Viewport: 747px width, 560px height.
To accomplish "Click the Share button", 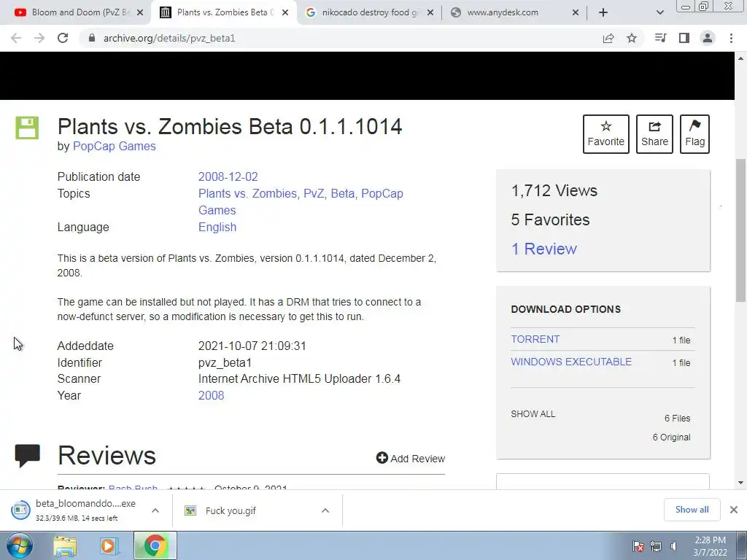I will 654,134.
